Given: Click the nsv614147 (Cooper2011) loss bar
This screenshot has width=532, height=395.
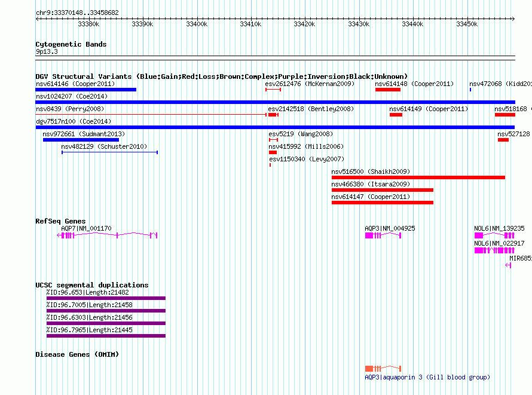Looking at the screenshot, I should [383, 203].
